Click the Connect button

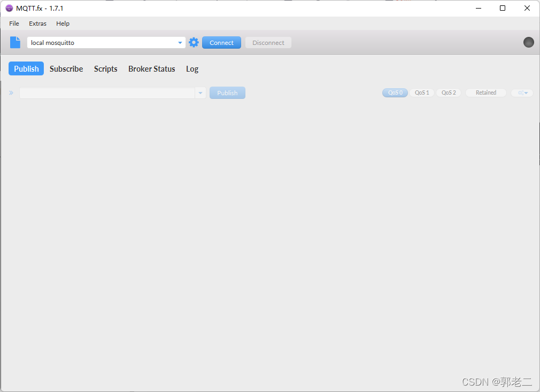coord(221,42)
